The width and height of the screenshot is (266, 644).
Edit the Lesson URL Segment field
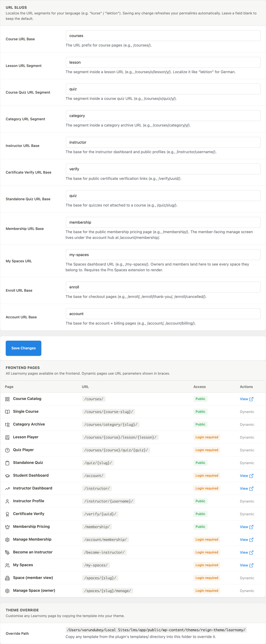click(163, 62)
